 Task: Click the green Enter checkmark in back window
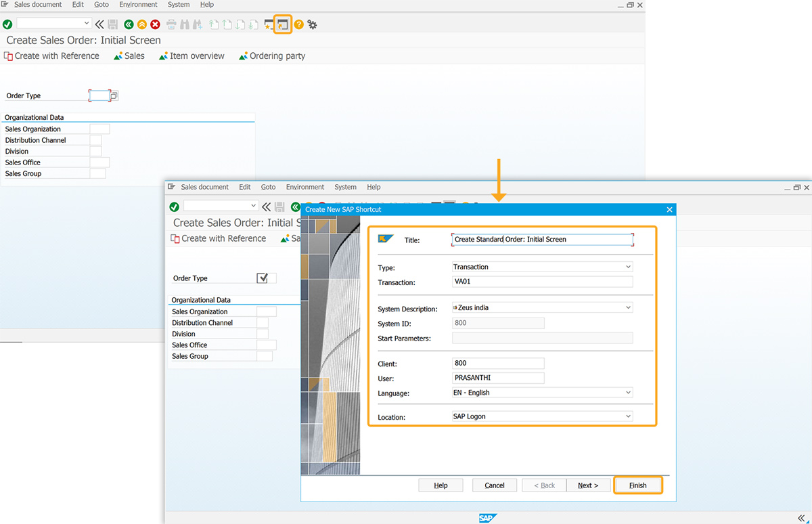click(7, 24)
